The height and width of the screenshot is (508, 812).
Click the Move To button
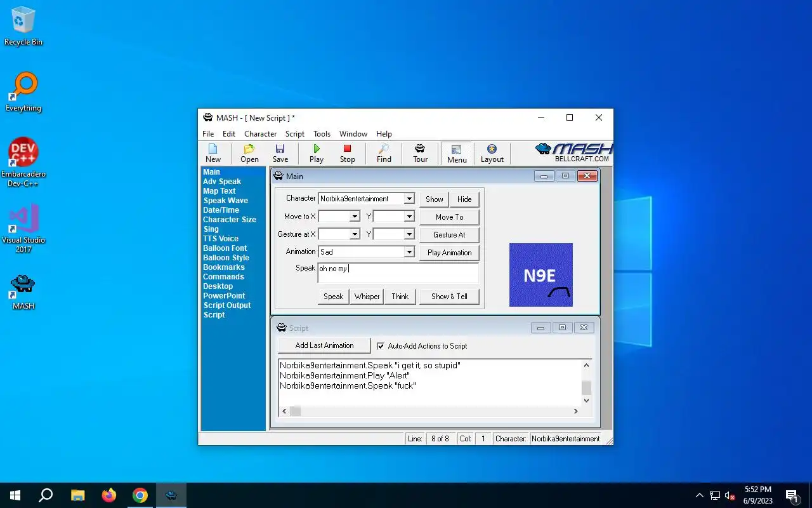pyautogui.click(x=449, y=217)
